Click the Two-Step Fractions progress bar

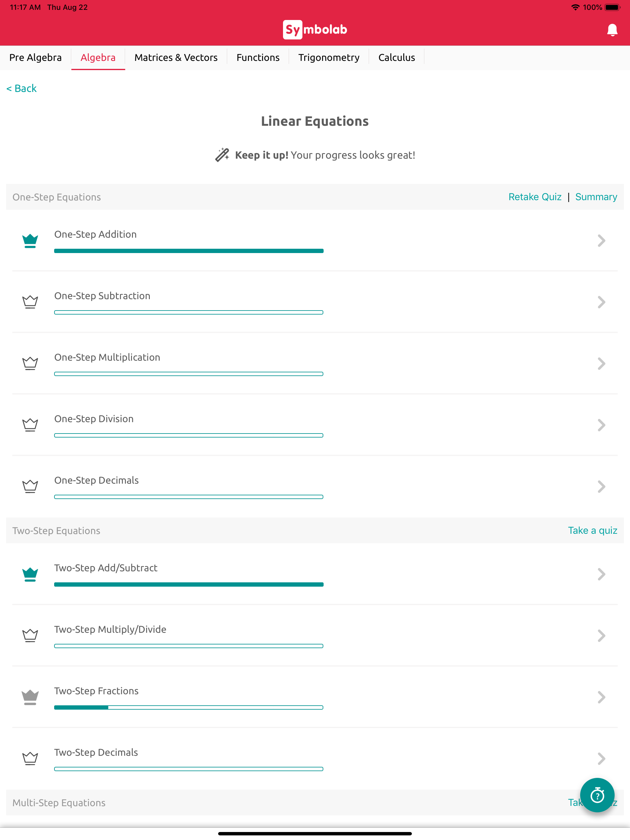click(x=189, y=707)
